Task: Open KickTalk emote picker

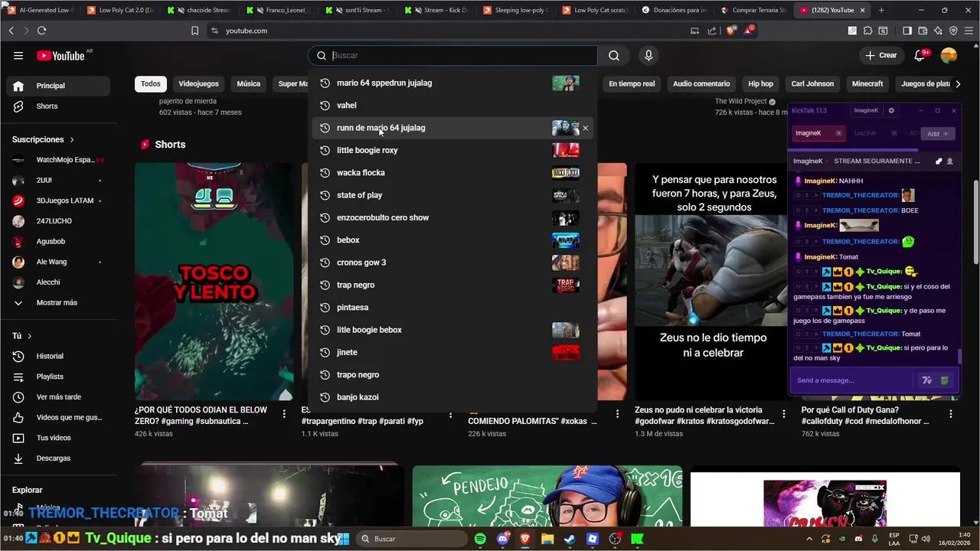Action: click(945, 380)
